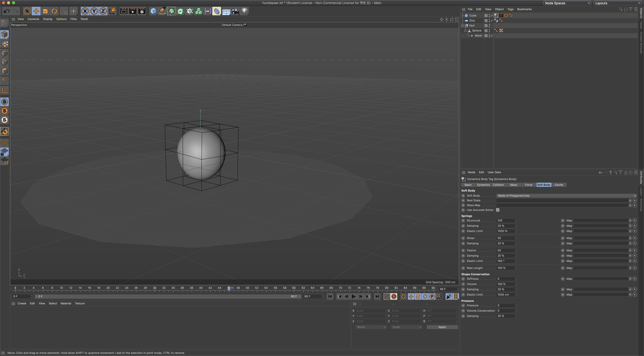
Task: Click the MoGraph Cloner icon
Action: [199, 11]
